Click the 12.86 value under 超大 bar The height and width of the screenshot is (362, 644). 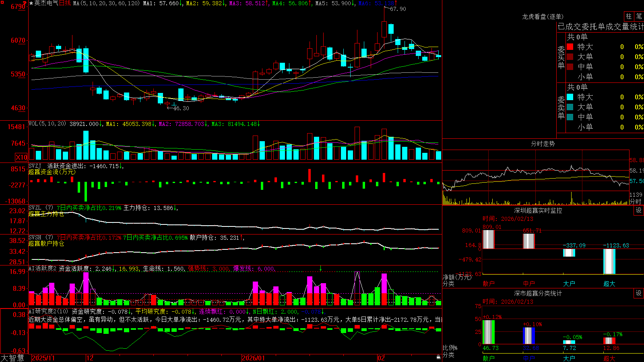[x=611, y=348]
